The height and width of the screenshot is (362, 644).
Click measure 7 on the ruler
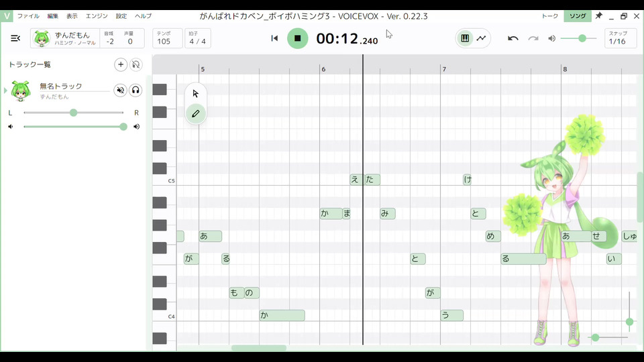coord(444,69)
